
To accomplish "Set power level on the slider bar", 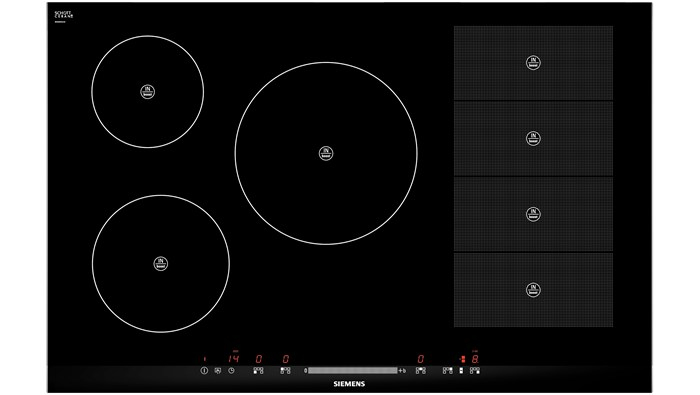I will pos(353,370).
